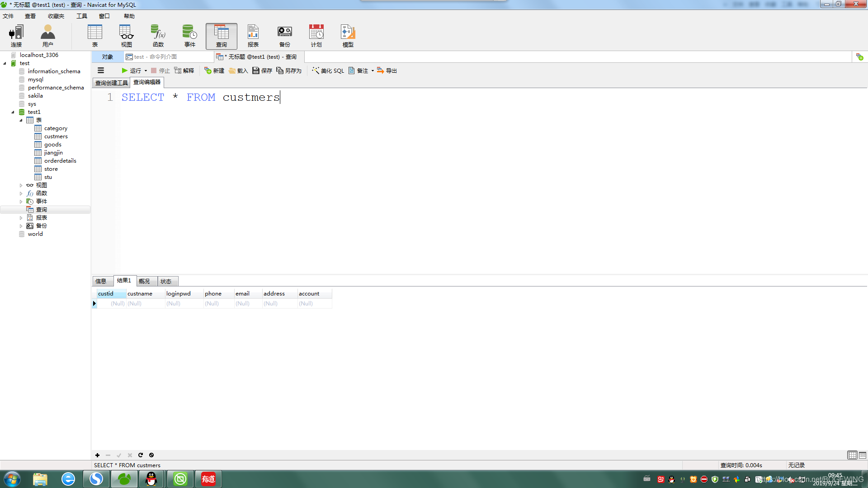The height and width of the screenshot is (488, 868).
Task: Click the custmers table in sidebar
Action: [x=56, y=136]
